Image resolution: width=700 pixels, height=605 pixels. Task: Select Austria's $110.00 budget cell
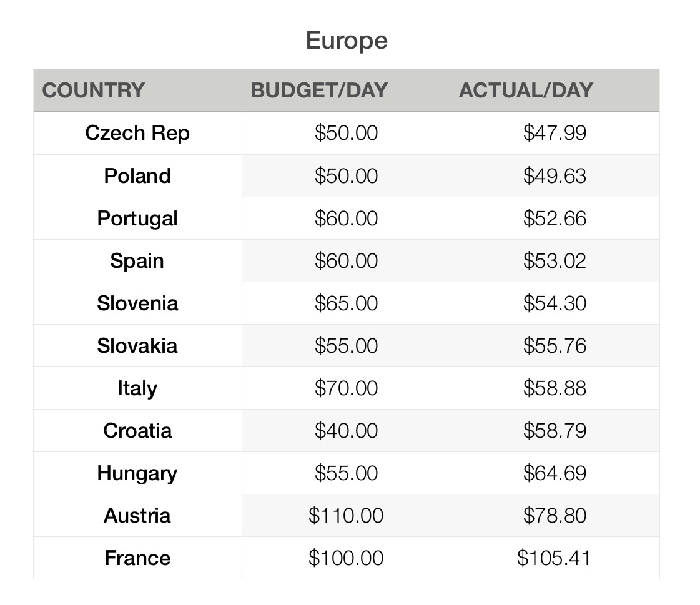click(346, 515)
